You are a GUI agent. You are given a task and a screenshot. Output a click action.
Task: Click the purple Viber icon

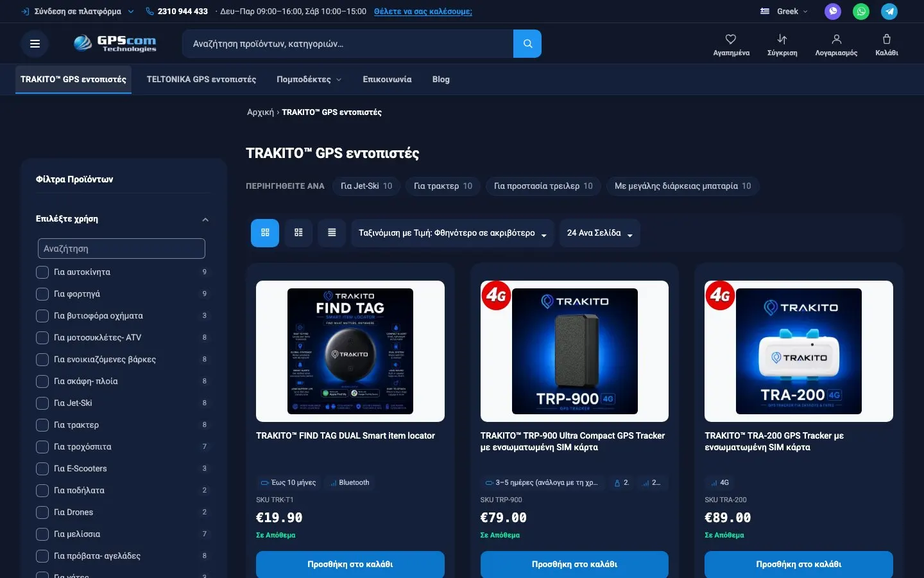pos(833,11)
